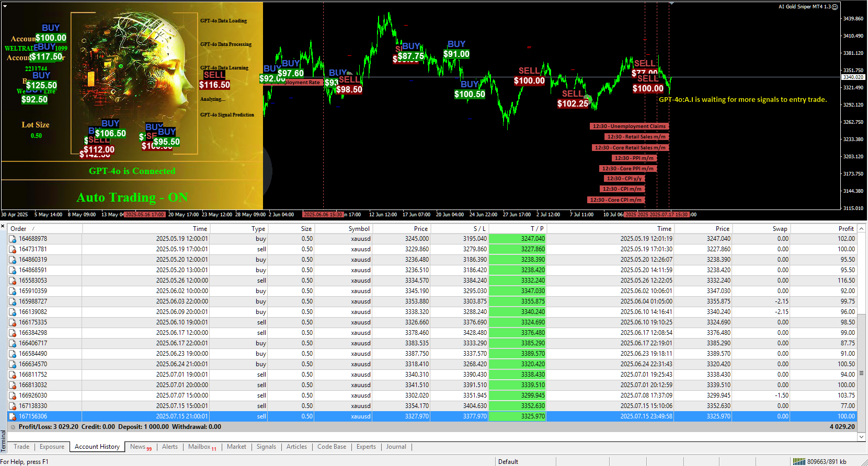This screenshot has height=466, width=868.
Task: Go to the Alerts tab
Action: (x=170, y=447)
